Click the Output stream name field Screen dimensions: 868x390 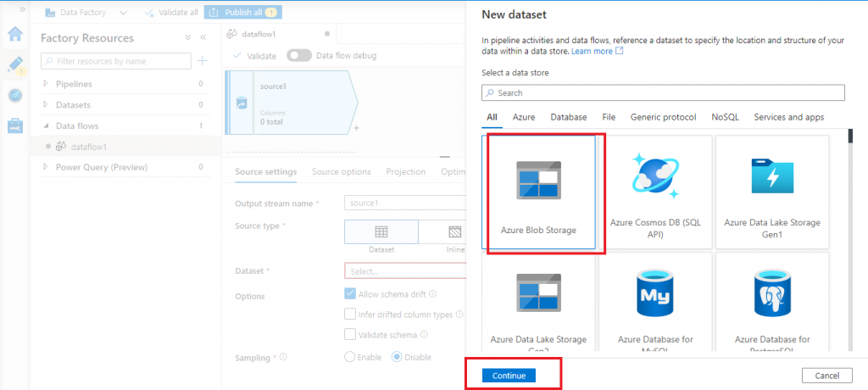[405, 203]
